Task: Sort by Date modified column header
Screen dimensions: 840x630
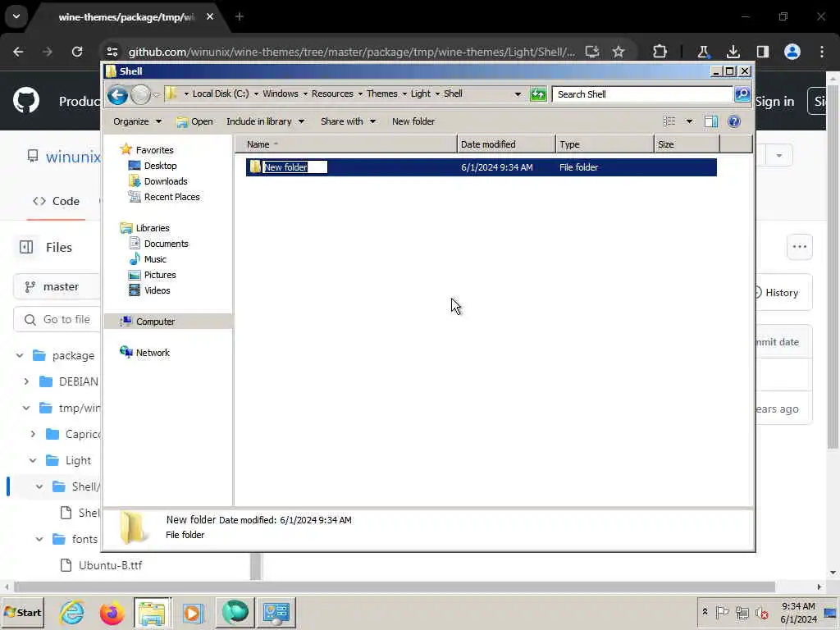Action: (505, 144)
